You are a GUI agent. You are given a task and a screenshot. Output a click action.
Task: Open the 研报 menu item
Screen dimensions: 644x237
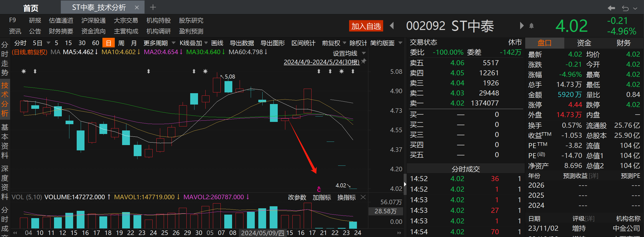click(x=35, y=20)
